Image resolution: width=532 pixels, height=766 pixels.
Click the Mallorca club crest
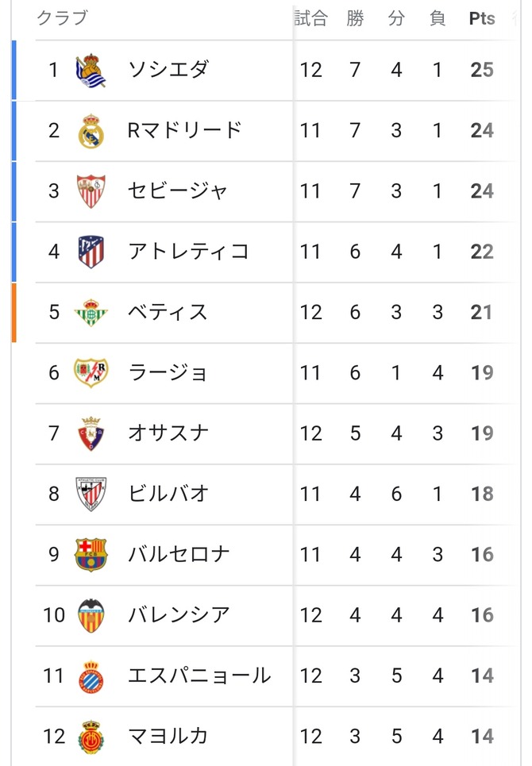click(91, 737)
